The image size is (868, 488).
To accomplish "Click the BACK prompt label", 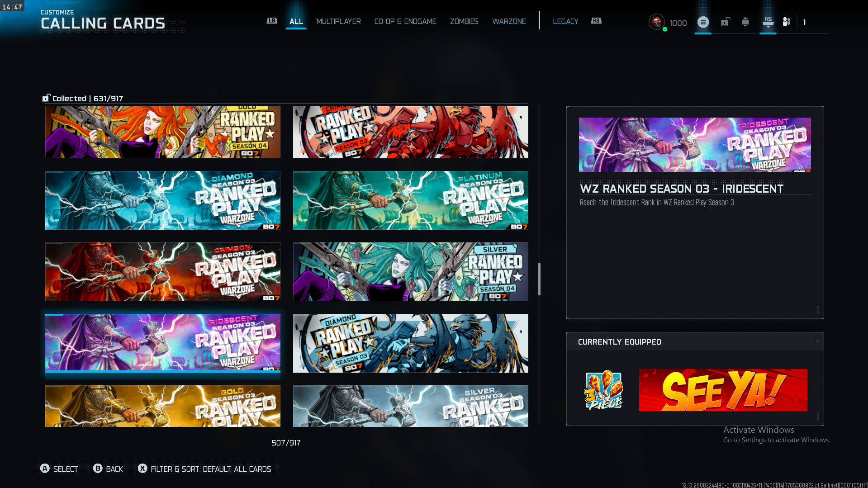I will click(x=114, y=469).
